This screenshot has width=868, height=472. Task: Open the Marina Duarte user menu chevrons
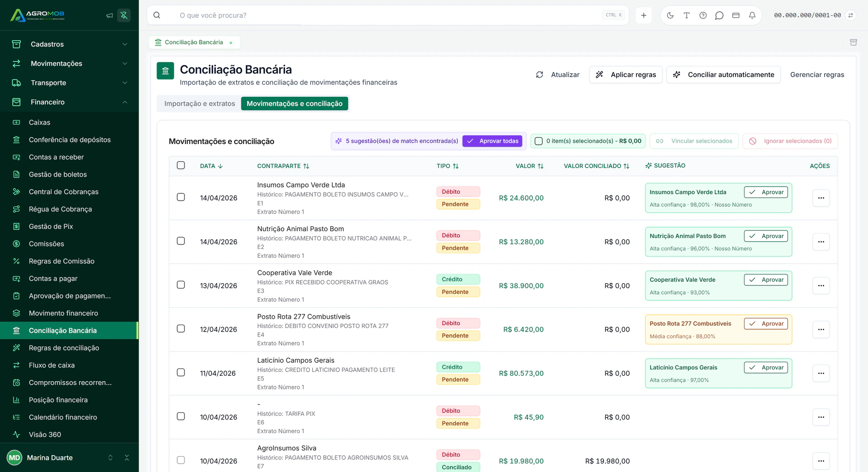click(110, 458)
